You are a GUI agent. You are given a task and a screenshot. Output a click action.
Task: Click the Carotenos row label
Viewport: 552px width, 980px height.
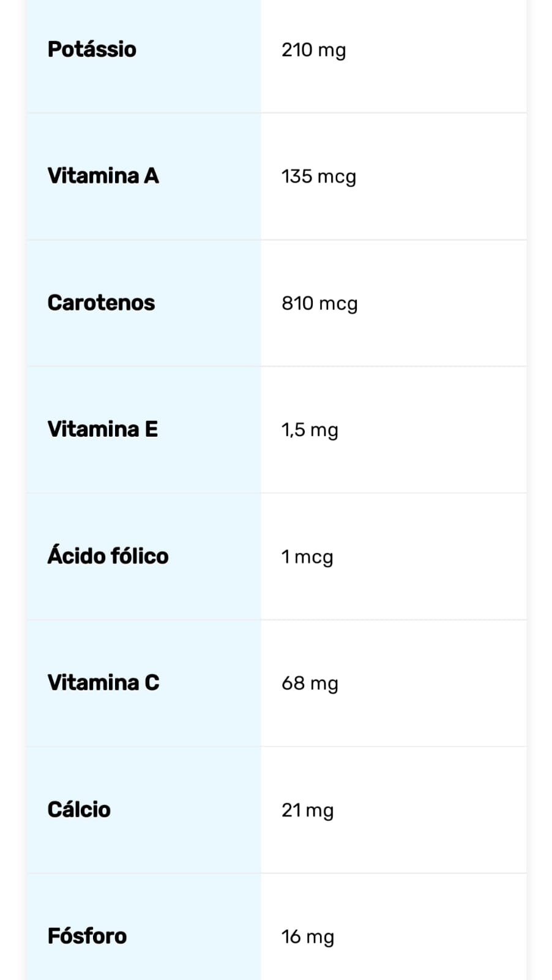pos(101,303)
